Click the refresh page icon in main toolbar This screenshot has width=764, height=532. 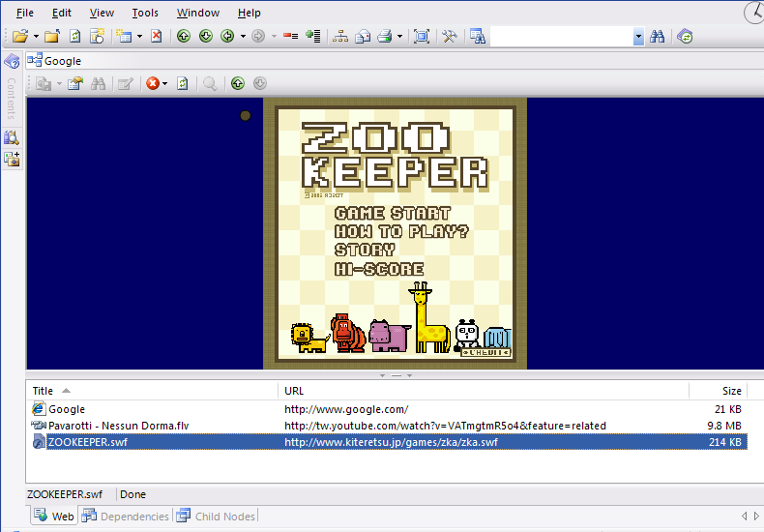(75, 36)
